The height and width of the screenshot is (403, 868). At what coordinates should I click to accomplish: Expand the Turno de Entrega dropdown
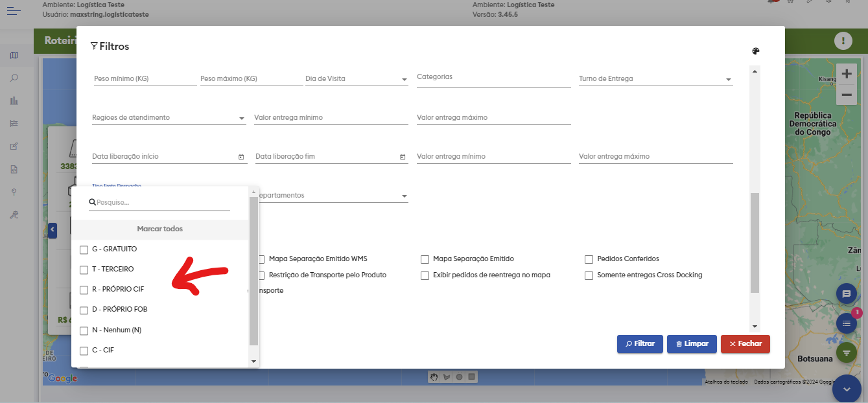click(655, 79)
